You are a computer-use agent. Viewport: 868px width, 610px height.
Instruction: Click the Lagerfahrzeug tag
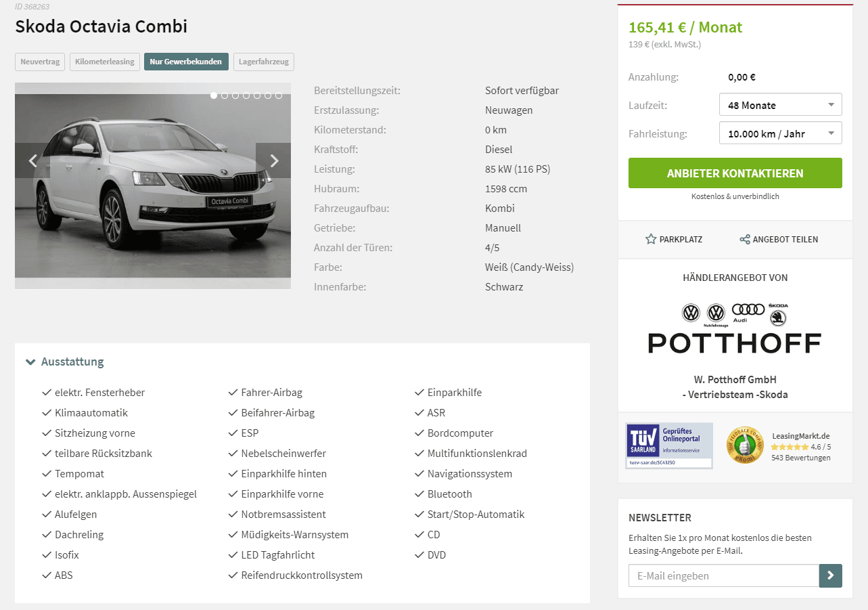coord(264,62)
